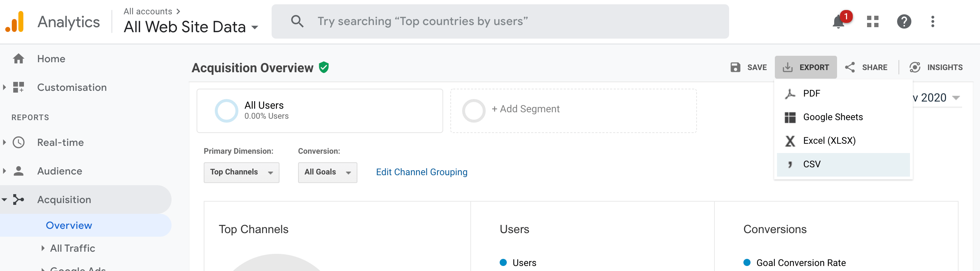Image resolution: width=980 pixels, height=271 pixels.
Task: Open the three-dot more options menu
Action: click(x=932, y=22)
